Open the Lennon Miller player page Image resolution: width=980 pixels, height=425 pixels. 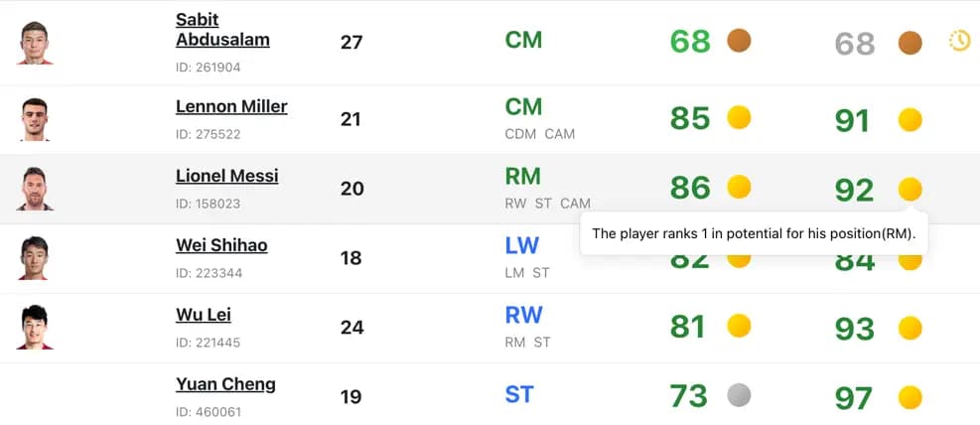pos(231,107)
